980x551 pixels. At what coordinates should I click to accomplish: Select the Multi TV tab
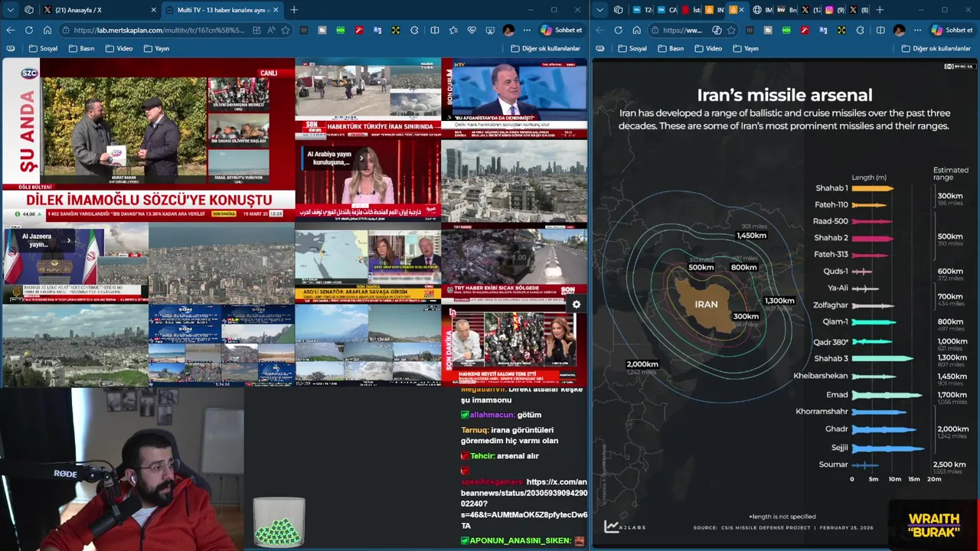[224, 10]
